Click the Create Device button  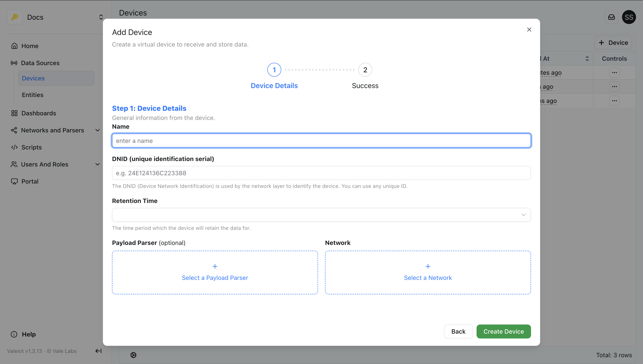click(x=503, y=331)
